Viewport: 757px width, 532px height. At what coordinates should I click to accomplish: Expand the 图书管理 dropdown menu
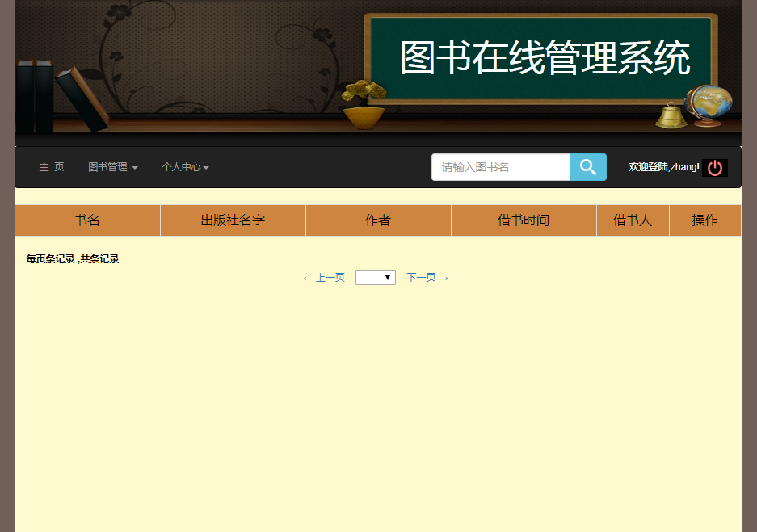click(113, 167)
